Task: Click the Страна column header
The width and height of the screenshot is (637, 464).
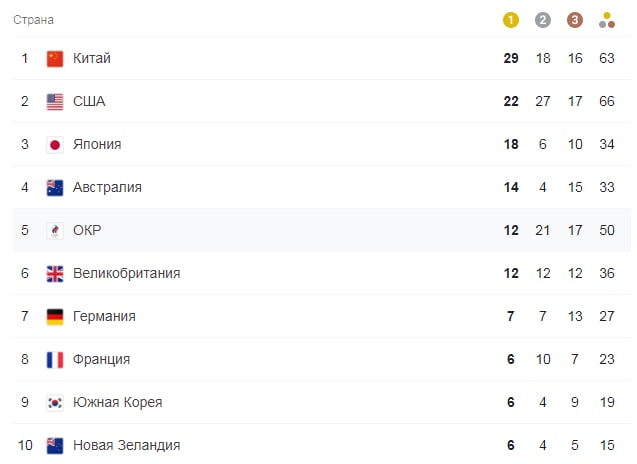Action: (x=33, y=20)
